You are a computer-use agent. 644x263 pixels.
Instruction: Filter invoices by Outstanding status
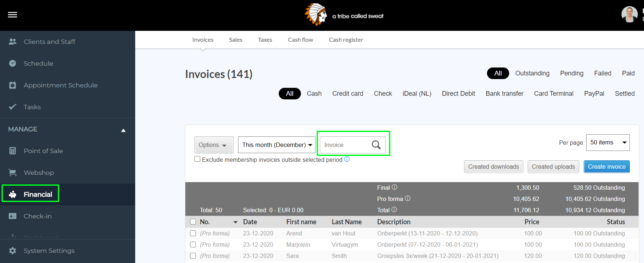(x=532, y=73)
